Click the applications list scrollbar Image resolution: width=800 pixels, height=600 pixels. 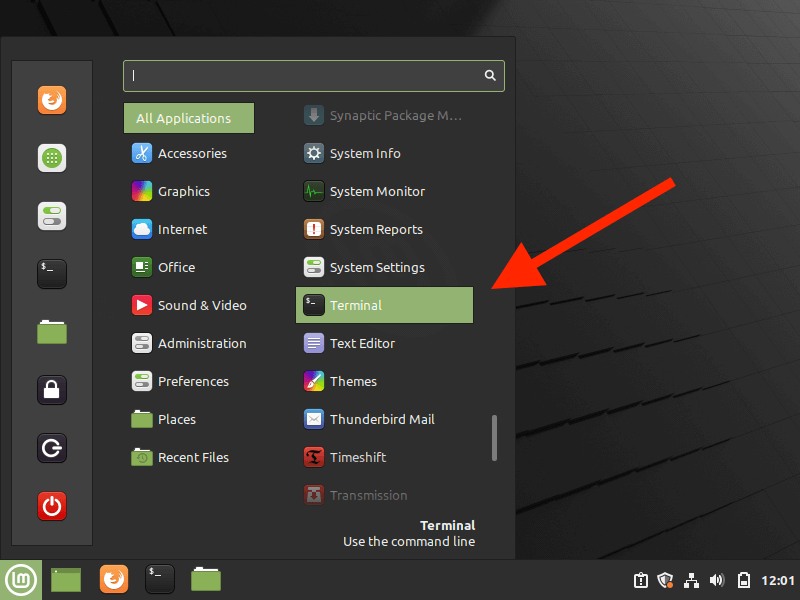pyautogui.click(x=494, y=438)
